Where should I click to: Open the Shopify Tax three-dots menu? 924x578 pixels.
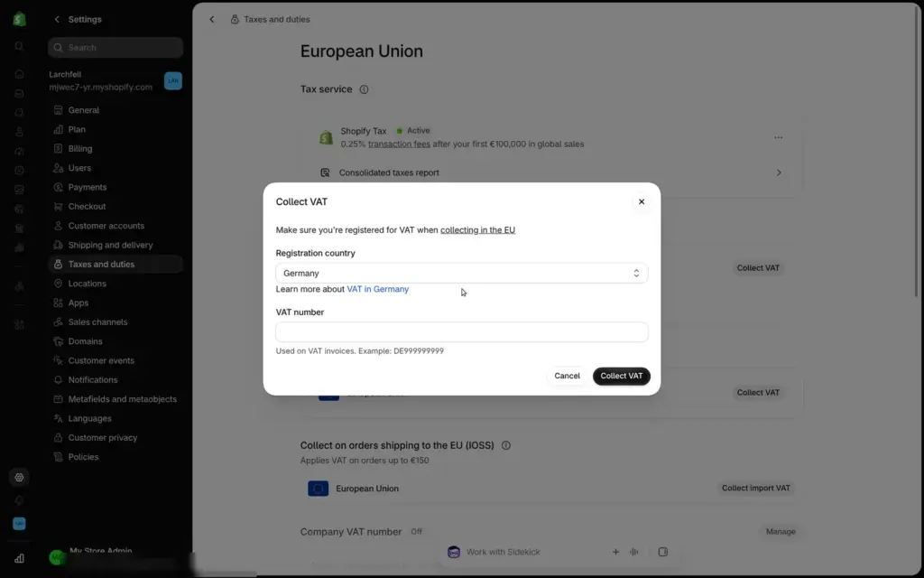click(x=779, y=137)
